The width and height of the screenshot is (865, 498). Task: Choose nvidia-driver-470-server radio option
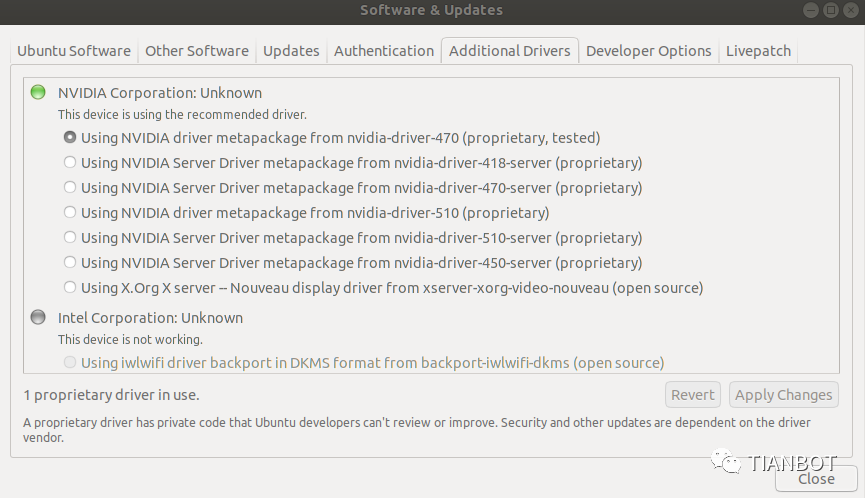[70, 187]
